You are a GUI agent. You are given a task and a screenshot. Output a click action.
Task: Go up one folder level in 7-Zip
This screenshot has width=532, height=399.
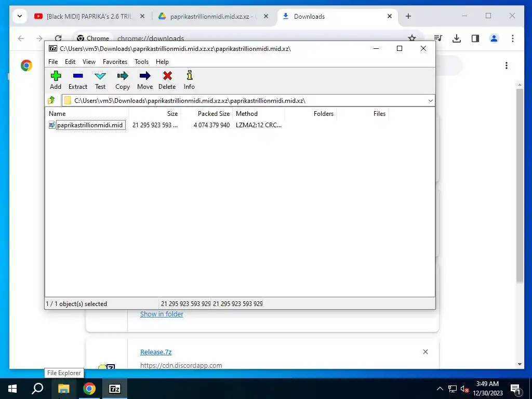click(51, 100)
